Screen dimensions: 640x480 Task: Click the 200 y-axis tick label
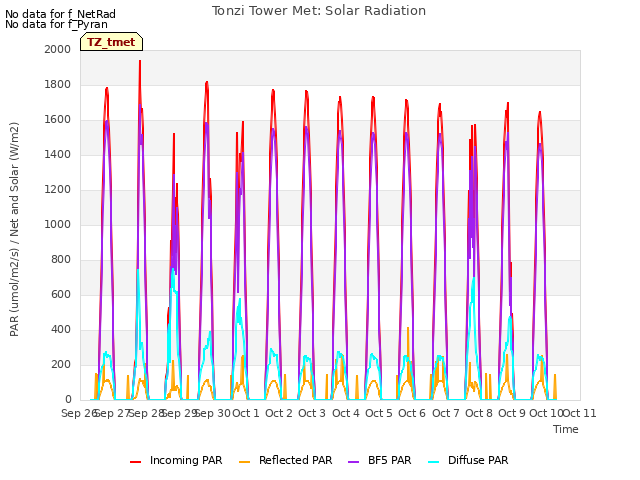61,365
